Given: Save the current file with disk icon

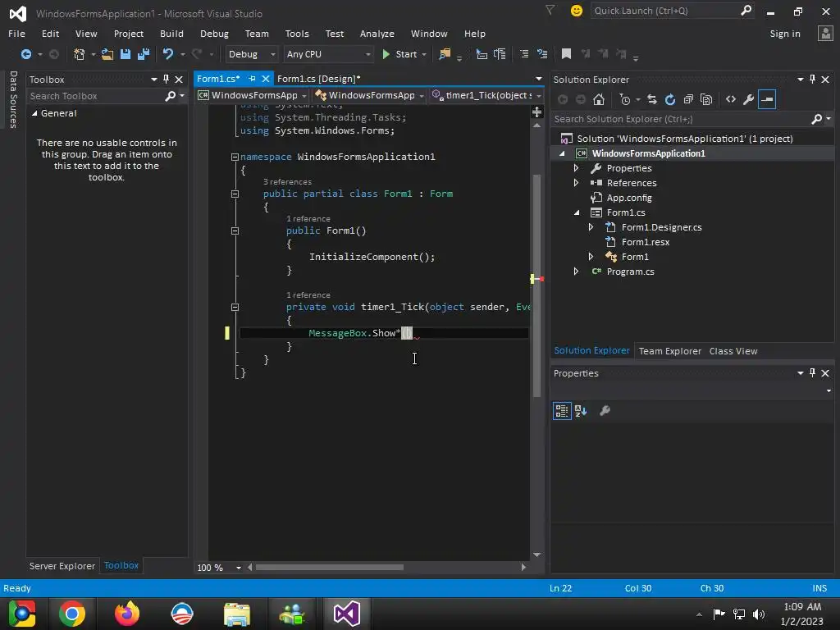Looking at the screenshot, I should click(x=126, y=54).
